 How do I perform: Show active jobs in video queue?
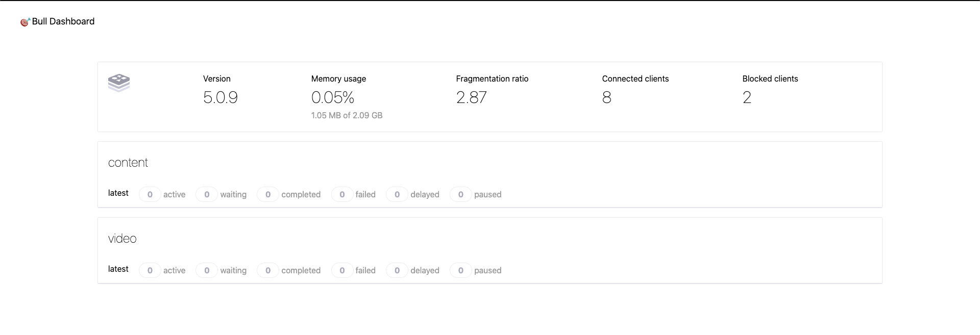(x=162, y=270)
